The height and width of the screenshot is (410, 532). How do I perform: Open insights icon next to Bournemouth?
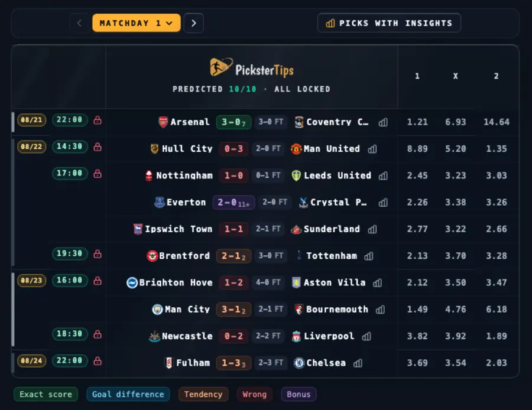click(380, 310)
